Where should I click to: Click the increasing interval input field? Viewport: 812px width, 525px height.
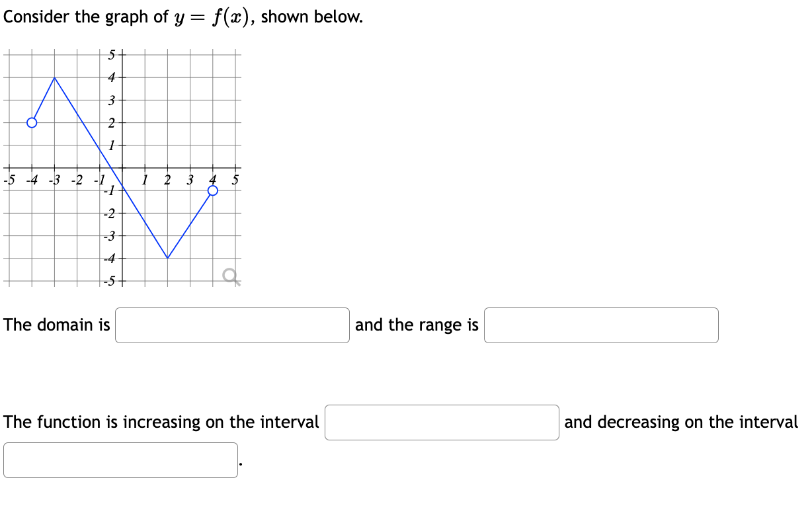442,423
